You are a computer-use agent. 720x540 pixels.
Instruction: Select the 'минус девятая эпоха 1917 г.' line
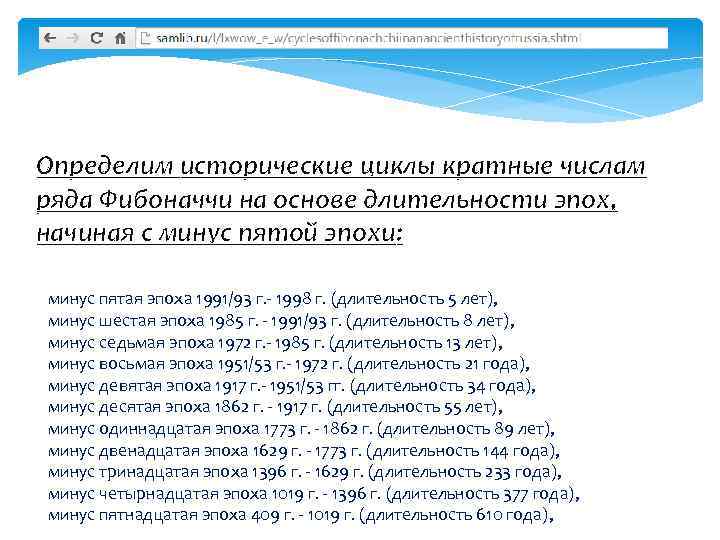292,386
